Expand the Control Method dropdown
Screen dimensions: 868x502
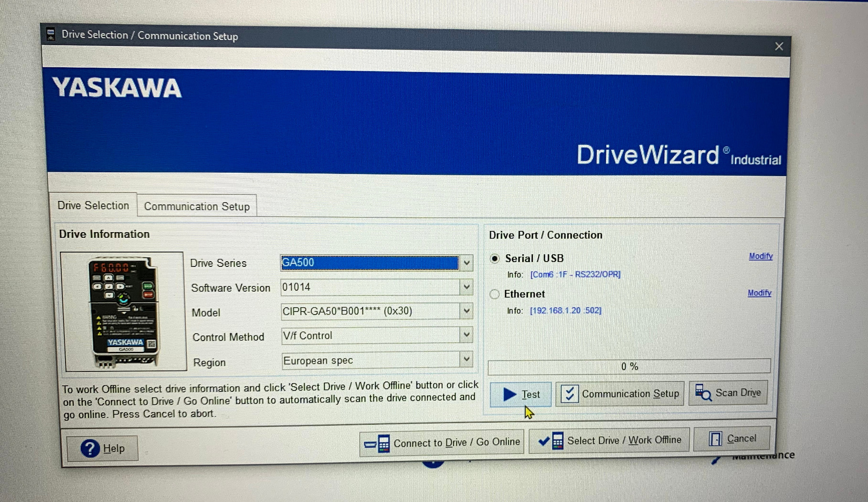(467, 335)
